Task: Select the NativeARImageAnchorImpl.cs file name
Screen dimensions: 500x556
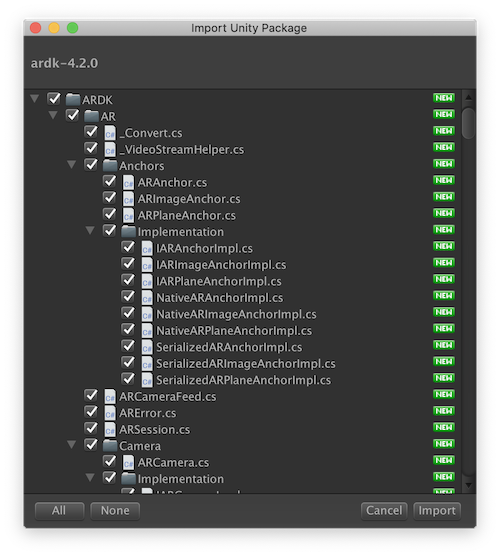Action: point(236,314)
